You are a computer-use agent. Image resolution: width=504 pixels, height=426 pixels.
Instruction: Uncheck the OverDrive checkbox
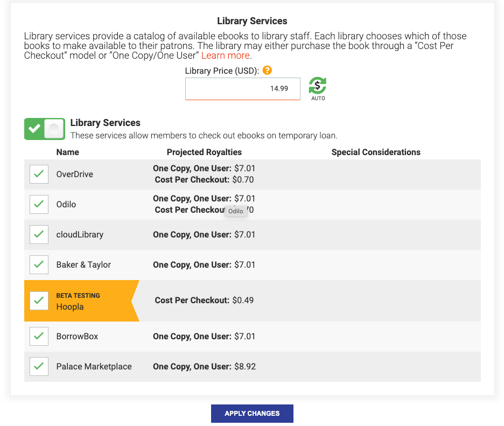[x=39, y=174]
